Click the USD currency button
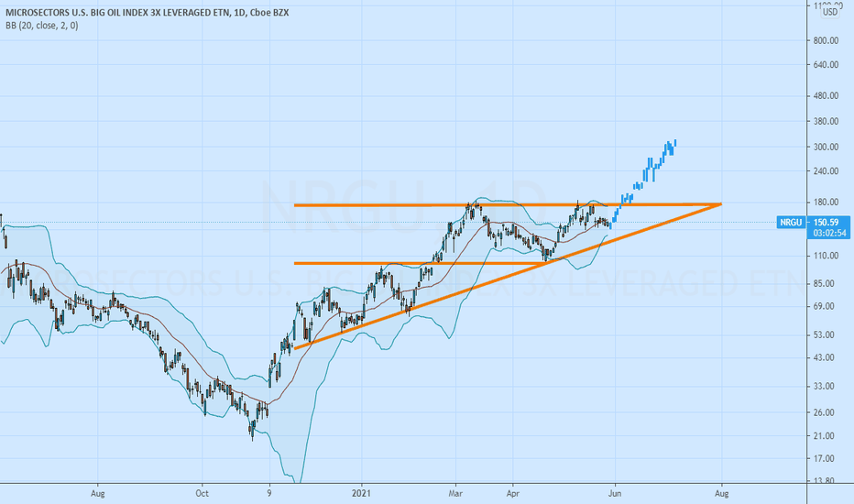 pyautogui.click(x=830, y=11)
